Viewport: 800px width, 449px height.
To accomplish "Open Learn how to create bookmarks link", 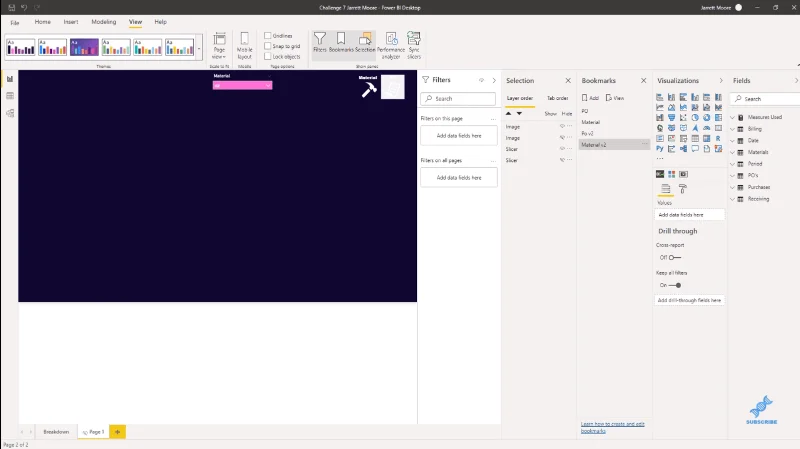I will tap(612, 427).
